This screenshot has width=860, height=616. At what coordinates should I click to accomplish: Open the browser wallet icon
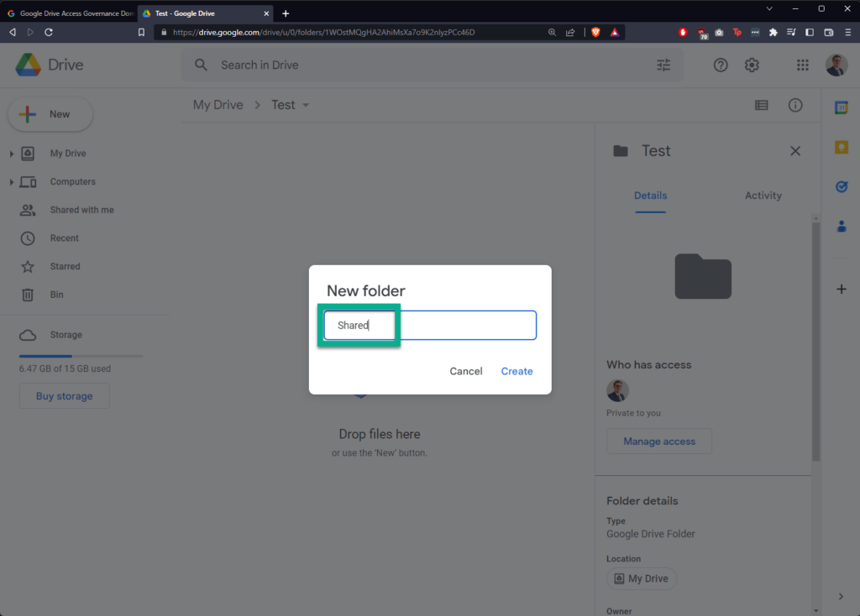click(829, 33)
